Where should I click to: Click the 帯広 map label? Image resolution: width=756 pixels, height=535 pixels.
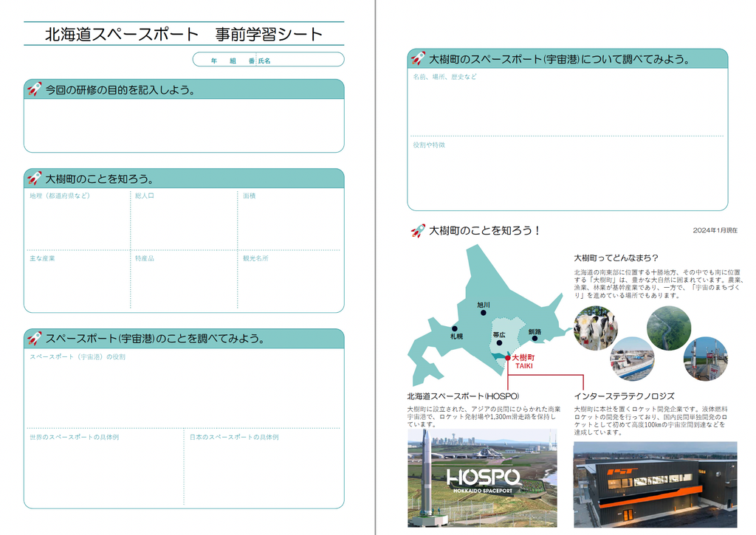[x=499, y=335]
